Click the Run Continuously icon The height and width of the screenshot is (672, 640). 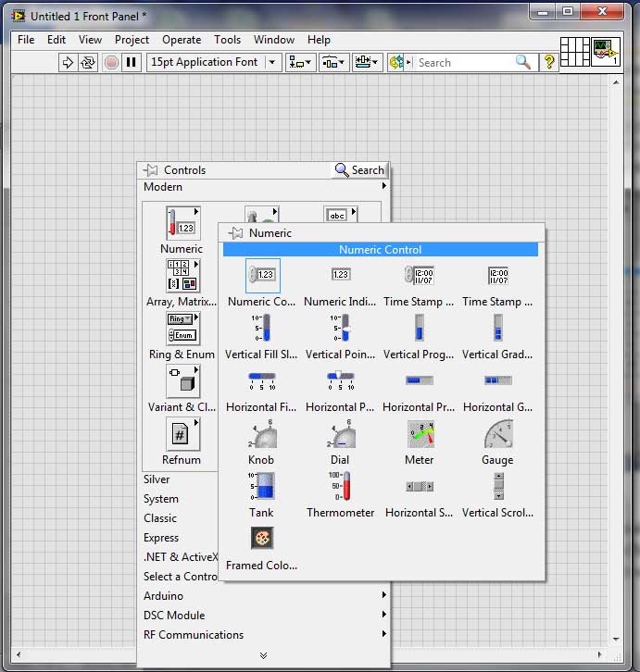pyautogui.click(x=88, y=62)
